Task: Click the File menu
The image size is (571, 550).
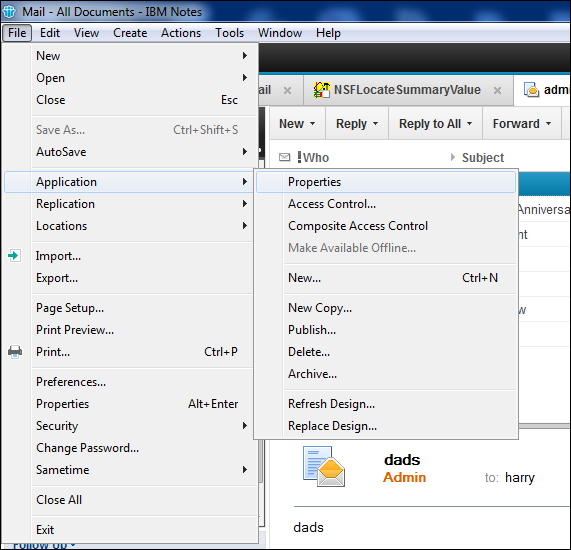Action: (17, 33)
